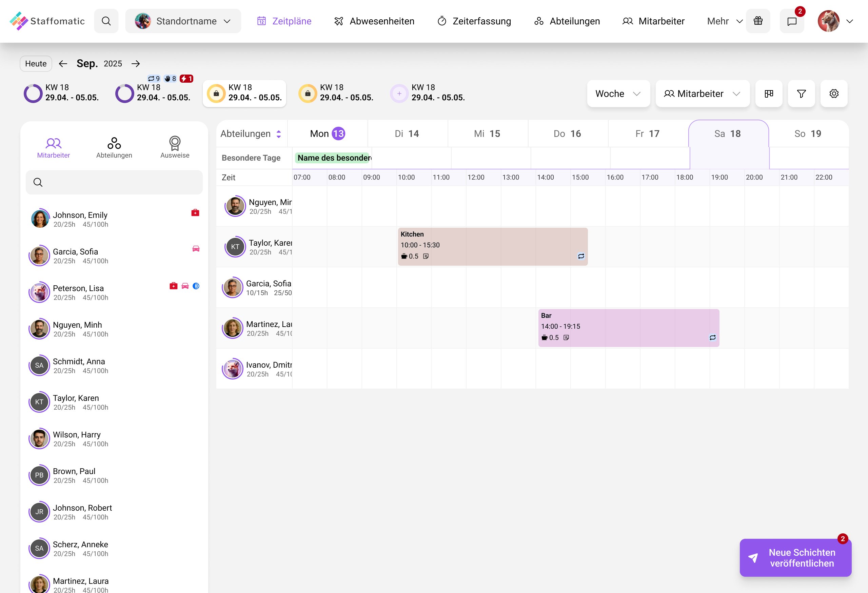The image size is (868, 593).
Task: Click the purple KW 18 progress ring
Action: pos(33,93)
